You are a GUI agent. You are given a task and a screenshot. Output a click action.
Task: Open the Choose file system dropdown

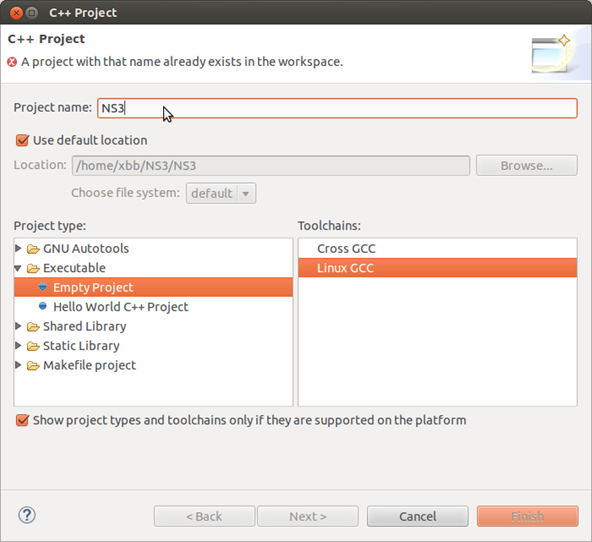click(x=221, y=193)
